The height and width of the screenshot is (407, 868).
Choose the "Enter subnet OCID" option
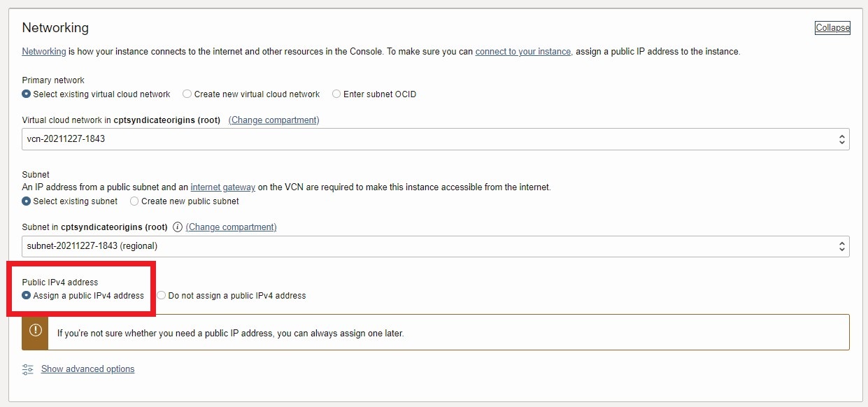click(336, 94)
